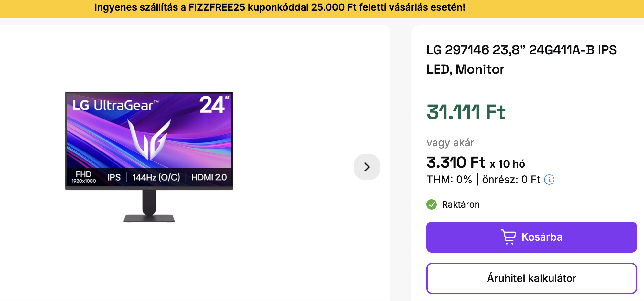Click the 144Hz (O/C) spec label
The height and width of the screenshot is (301, 644).
(x=156, y=177)
